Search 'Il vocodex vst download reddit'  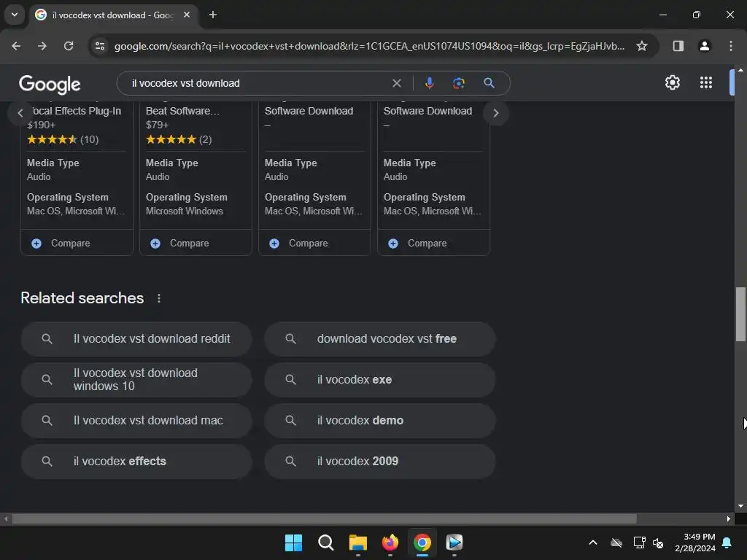[x=136, y=339]
